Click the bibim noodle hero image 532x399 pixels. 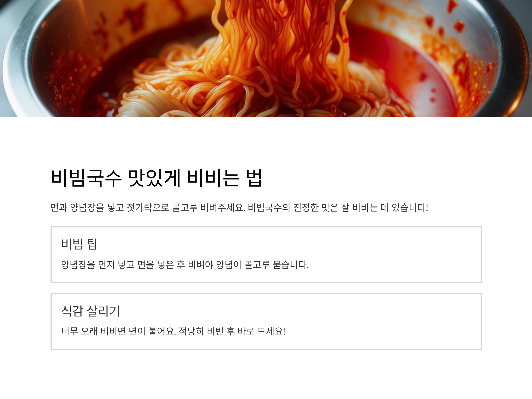[x=266, y=59]
